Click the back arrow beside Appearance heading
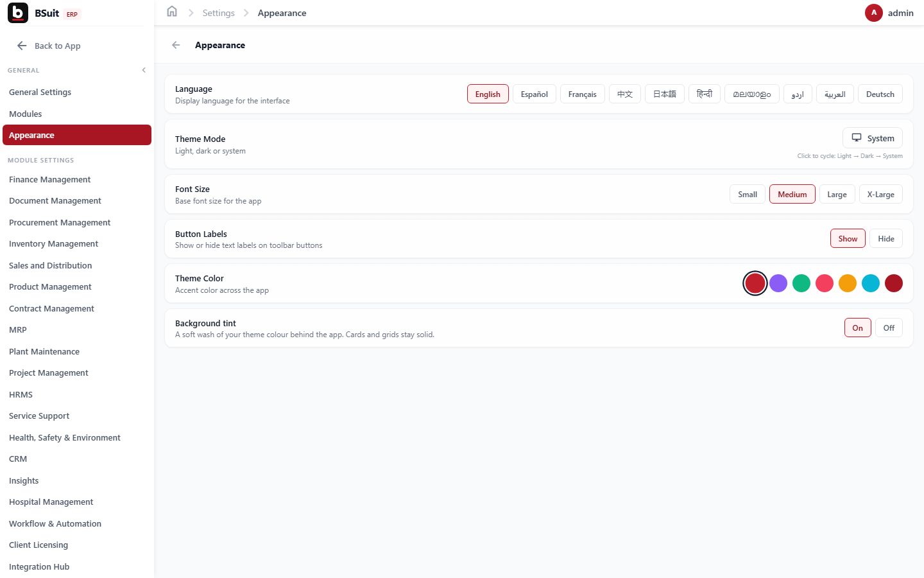This screenshot has height=578, width=924. tap(176, 45)
